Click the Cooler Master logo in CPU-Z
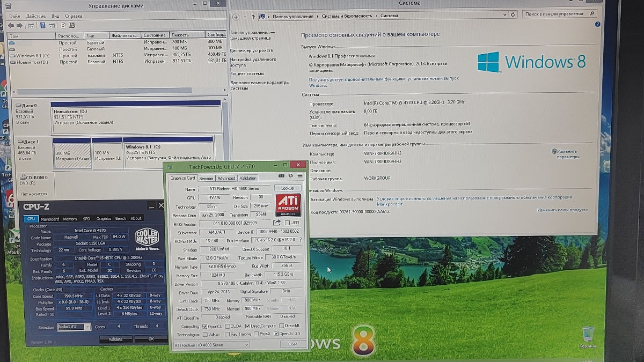The width and height of the screenshot is (644, 362). point(147,239)
